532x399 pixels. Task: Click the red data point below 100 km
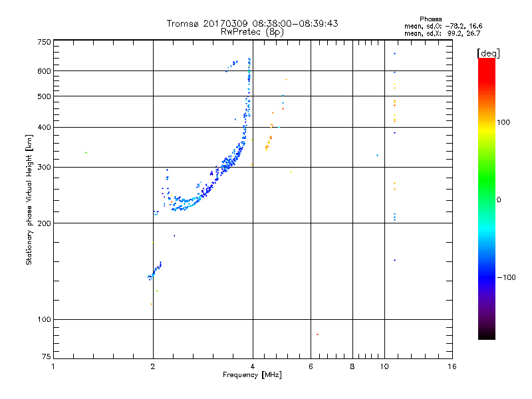(x=318, y=334)
